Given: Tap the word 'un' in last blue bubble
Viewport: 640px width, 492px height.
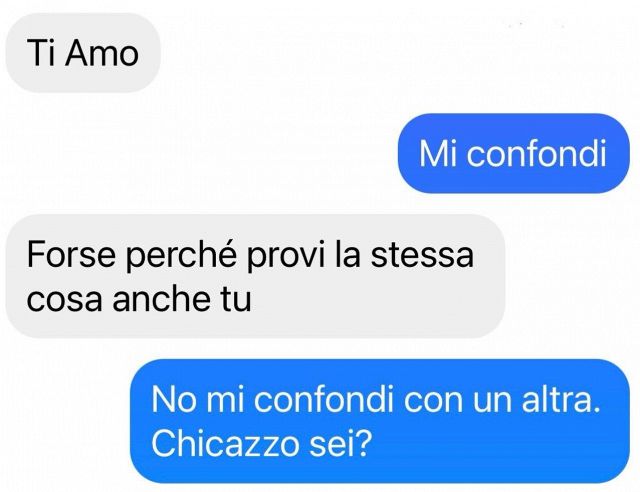Looking at the screenshot, I should pyautogui.click(x=492, y=401).
